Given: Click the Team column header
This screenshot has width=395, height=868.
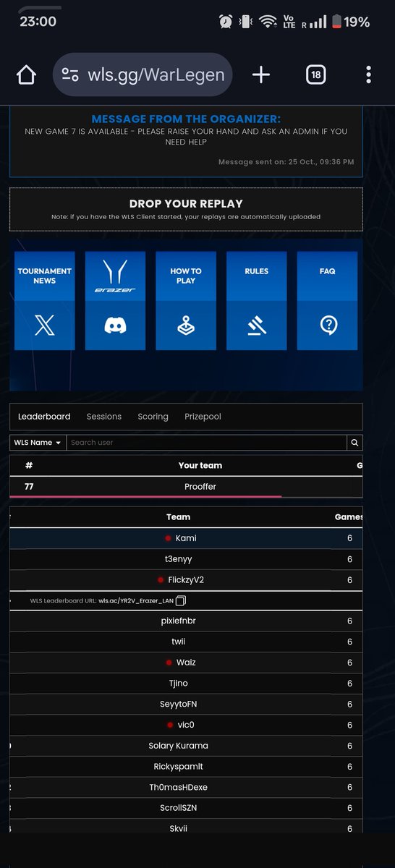Looking at the screenshot, I should [178, 517].
